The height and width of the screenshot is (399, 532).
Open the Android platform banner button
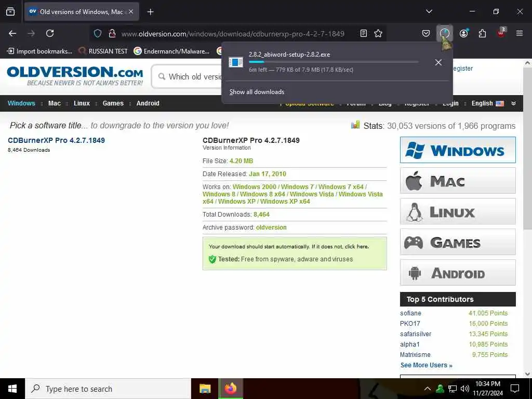[458, 272]
